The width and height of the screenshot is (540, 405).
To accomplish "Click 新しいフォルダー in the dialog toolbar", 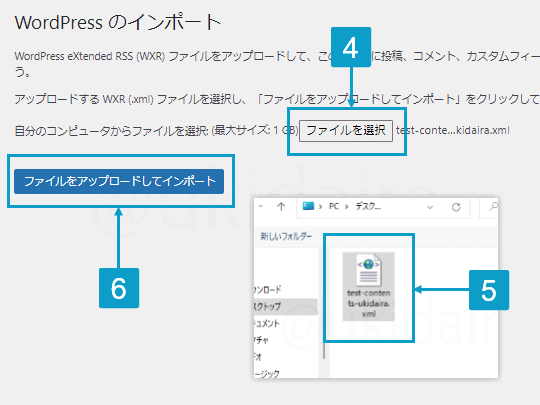I will [x=286, y=236].
